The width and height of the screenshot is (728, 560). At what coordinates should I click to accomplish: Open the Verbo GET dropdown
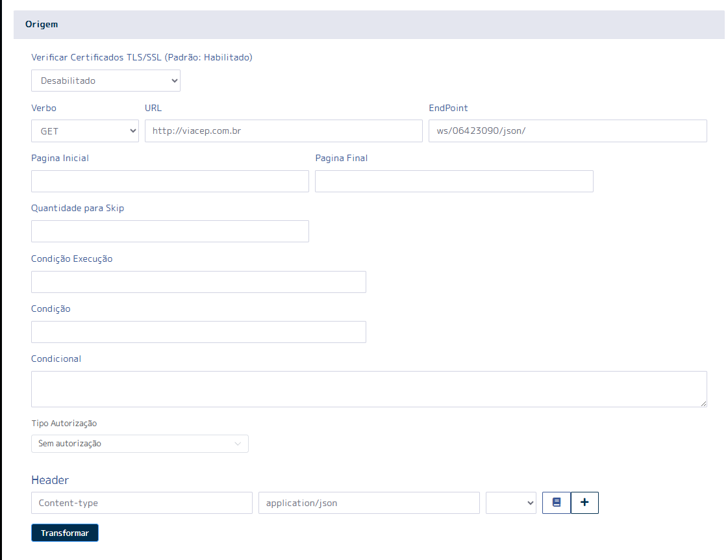tap(85, 131)
